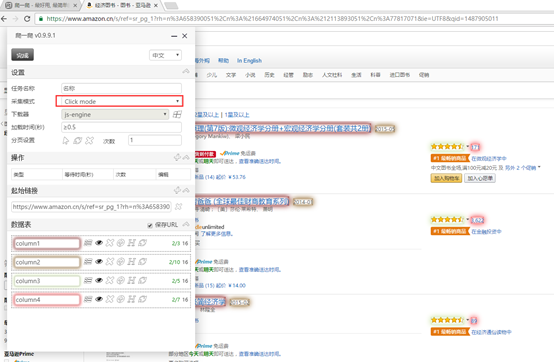Remove the starting link with its X icon

(x=178, y=207)
